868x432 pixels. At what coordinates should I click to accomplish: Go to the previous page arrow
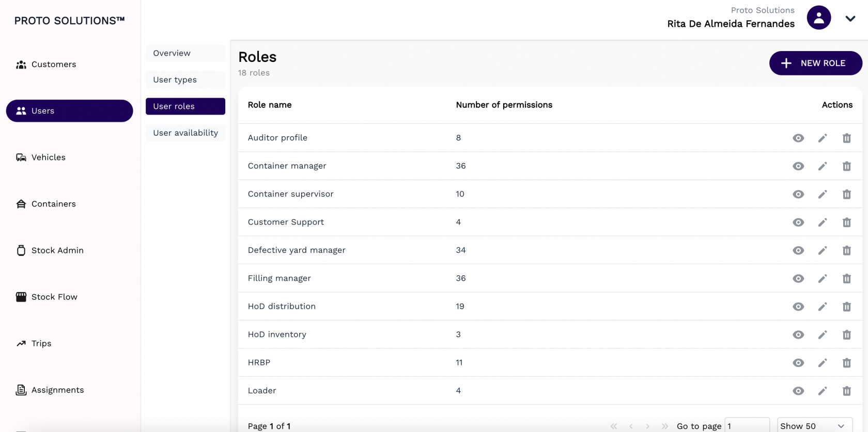coord(631,426)
